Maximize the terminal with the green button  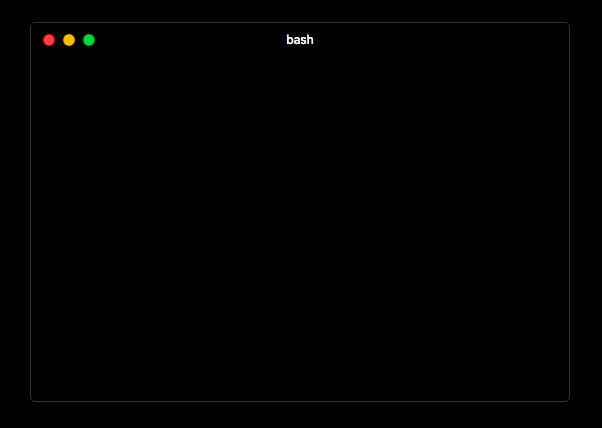click(89, 40)
